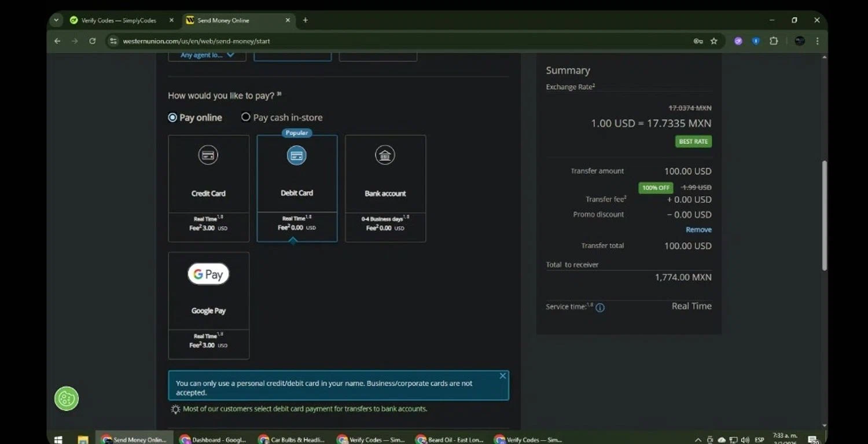The width and height of the screenshot is (868, 444).
Task: Switch to Car Bulbs & Headlights taskbar window
Action: pyautogui.click(x=292, y=439)
